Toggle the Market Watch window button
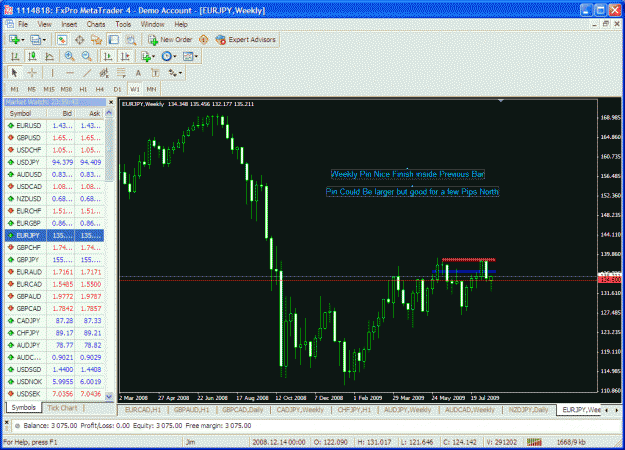Screen dimensions: 625x450 tap(62, 40)
